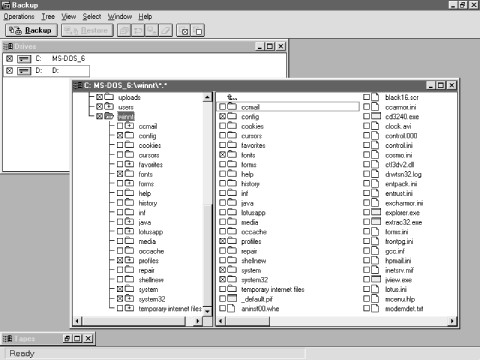Screen dimensions: 481x360
Task: Expand the ccmail folder in the tree
Action: [x=129, y=126]
